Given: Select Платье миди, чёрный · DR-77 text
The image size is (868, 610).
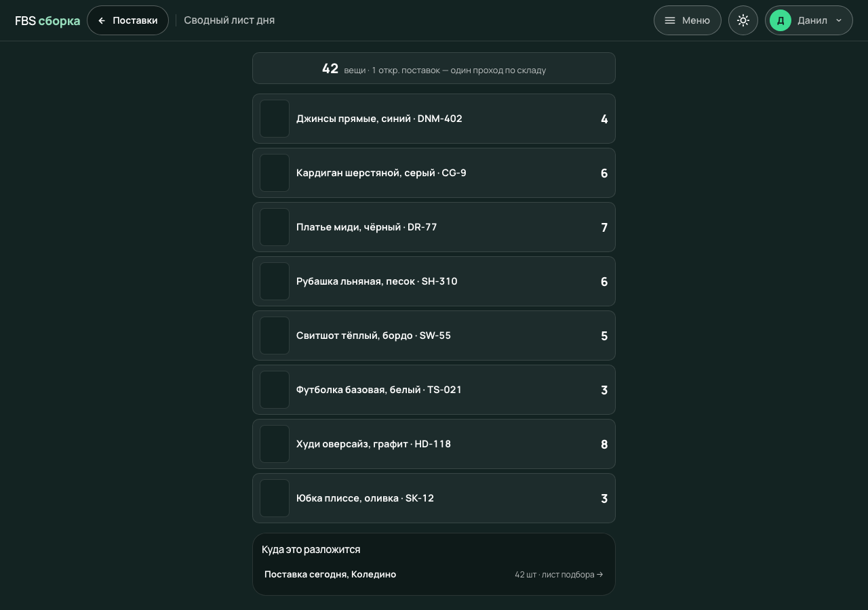Looking at the screenshot, I should point(366,227).
